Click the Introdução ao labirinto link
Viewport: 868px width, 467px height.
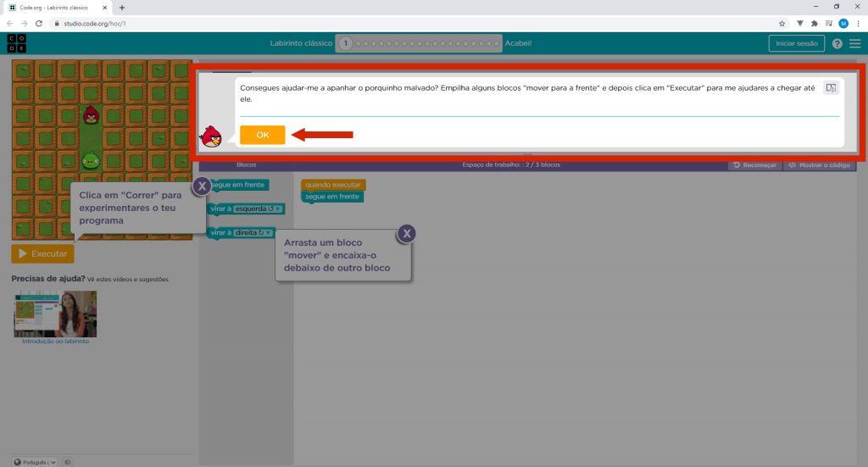(55, 342)
